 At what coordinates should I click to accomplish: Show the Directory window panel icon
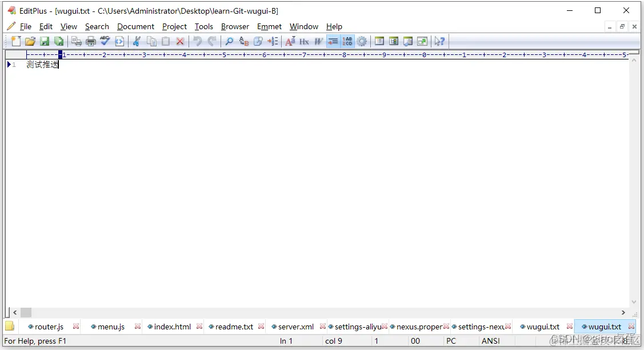tap(379, 41)
